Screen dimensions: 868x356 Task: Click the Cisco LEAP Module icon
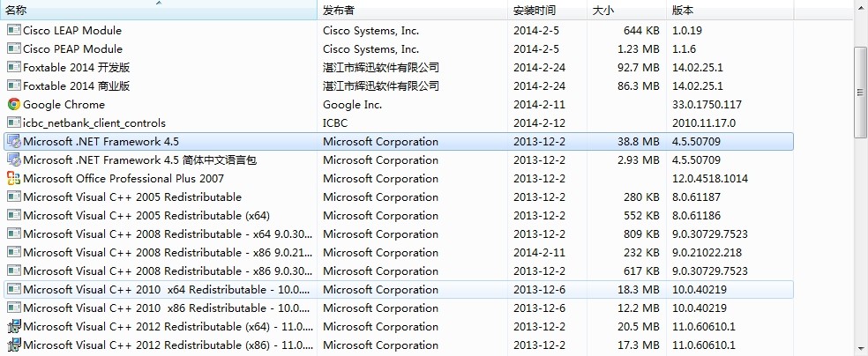point(14,31)
